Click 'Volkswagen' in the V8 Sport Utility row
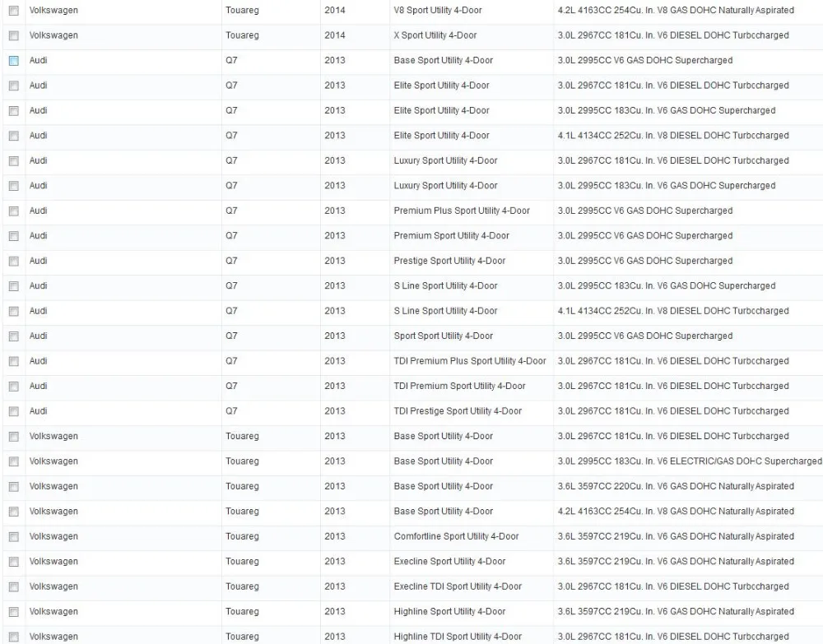 pos(53,10)
